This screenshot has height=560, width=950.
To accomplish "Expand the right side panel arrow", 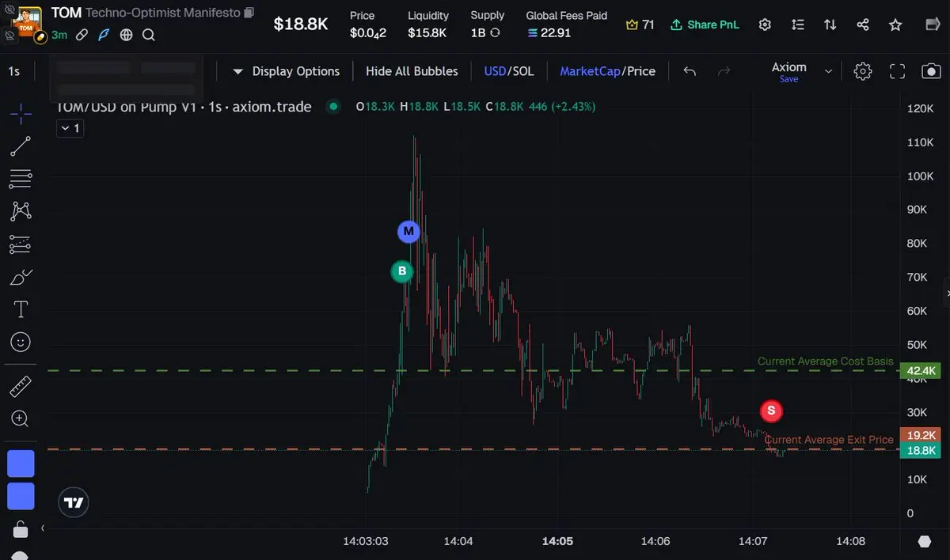I will click(x=947, y=293).
